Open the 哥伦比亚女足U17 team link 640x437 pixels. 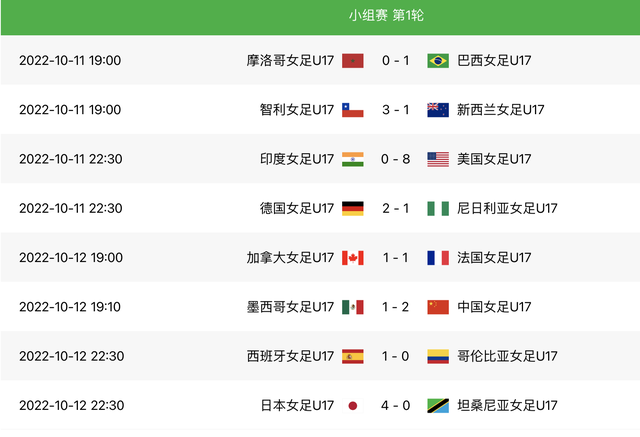click(x=507, y=356)
